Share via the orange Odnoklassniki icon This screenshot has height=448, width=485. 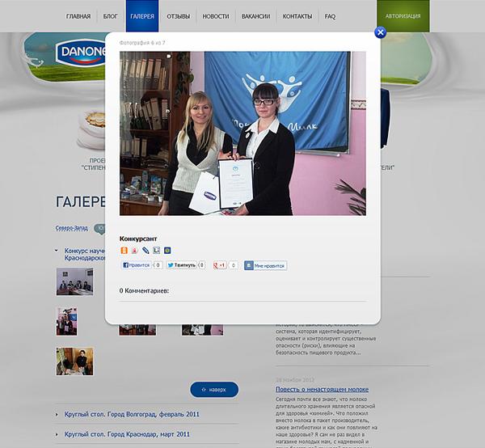[124, 251]
